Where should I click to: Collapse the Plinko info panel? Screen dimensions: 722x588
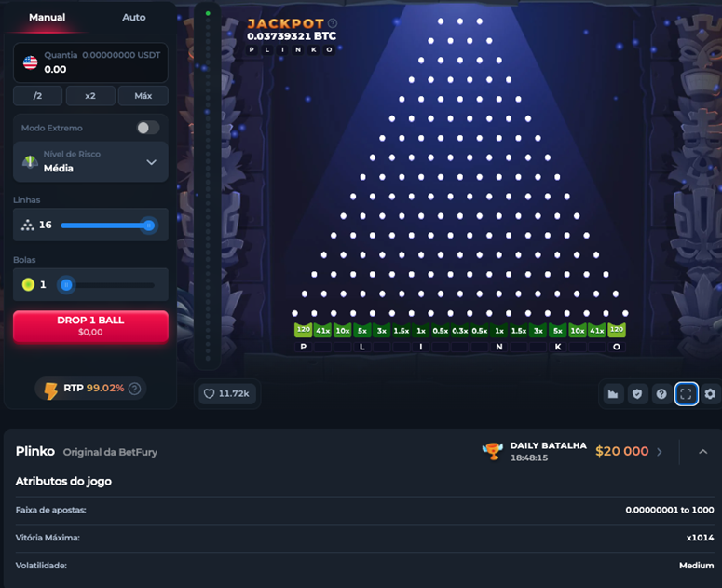702,452
